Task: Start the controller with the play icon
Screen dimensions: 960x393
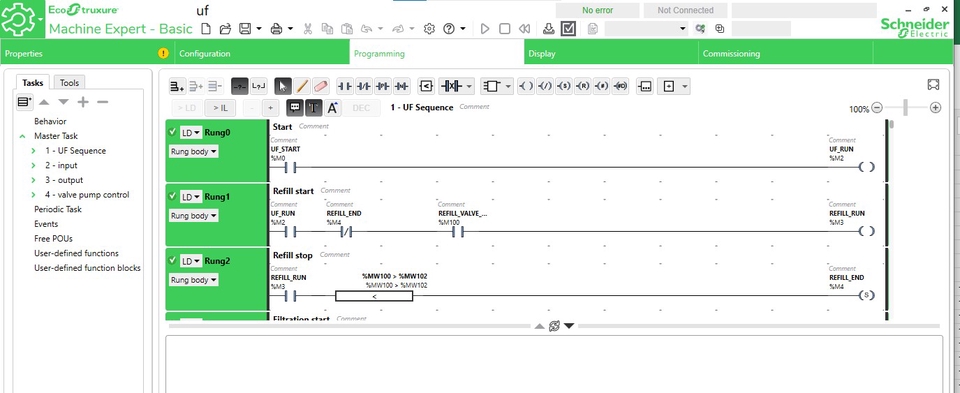Action: click(x=485, y=29)
